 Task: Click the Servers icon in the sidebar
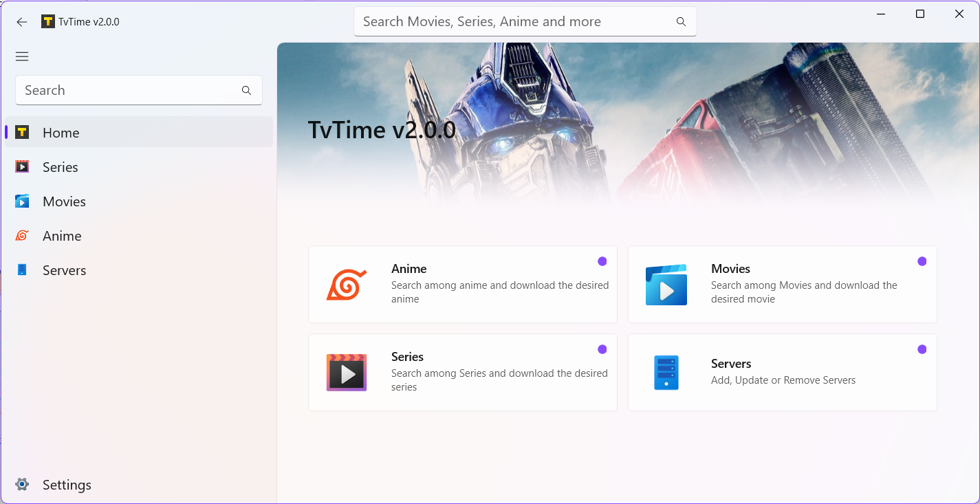(x=22, y=270)
